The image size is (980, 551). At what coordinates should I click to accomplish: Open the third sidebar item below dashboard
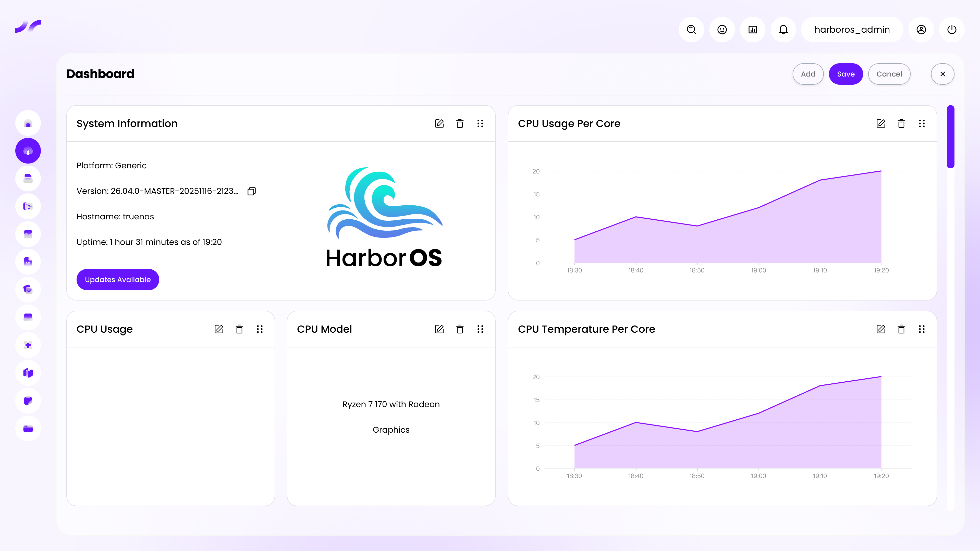[x=28, y=234]
